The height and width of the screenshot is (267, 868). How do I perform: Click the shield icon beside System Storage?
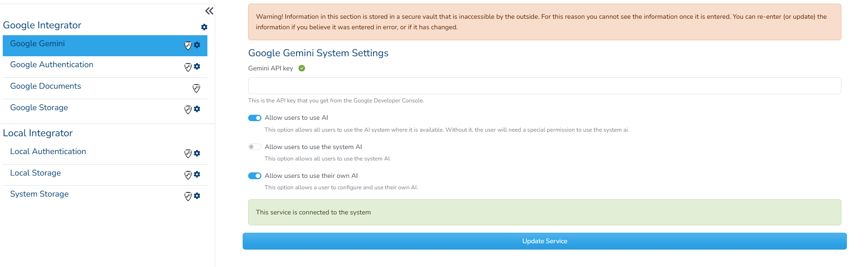(188, 196)
